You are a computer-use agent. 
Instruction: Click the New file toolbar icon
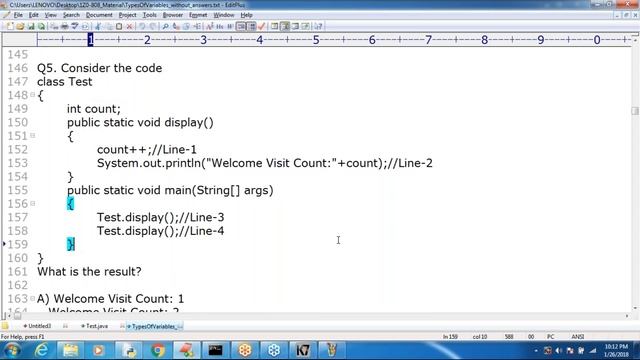10,27
